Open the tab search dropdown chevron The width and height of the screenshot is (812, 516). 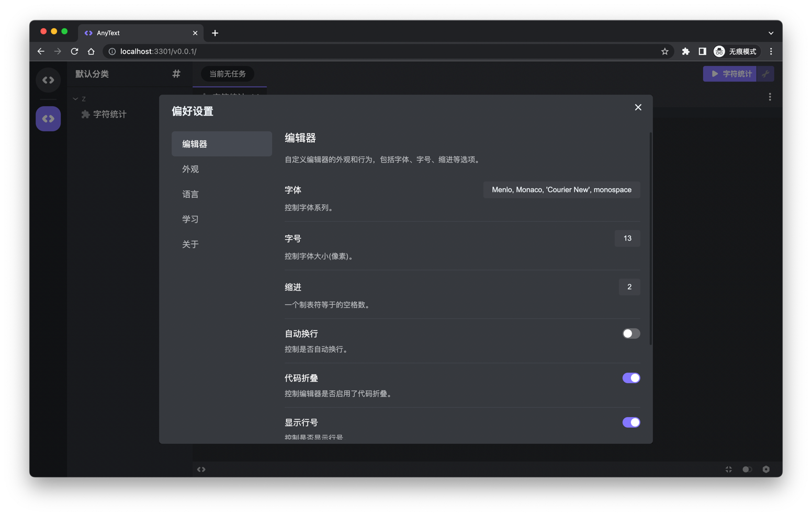[x=771, y=33]
